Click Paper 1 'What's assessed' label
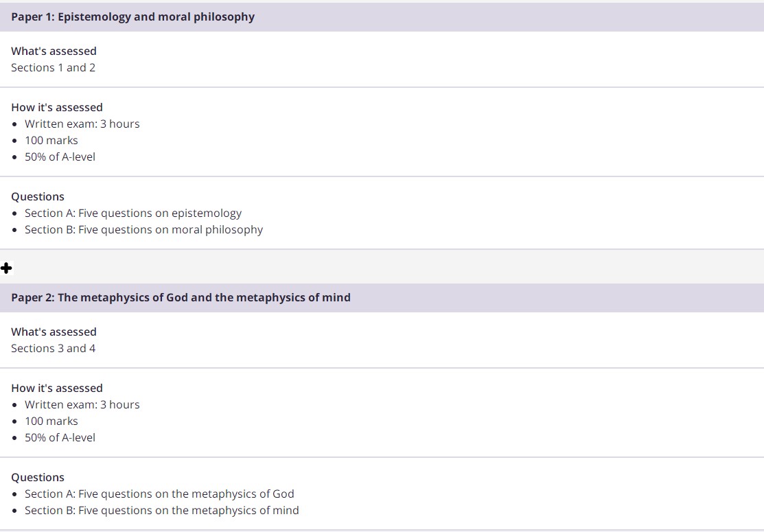The image size is (764, 532). pos(54,51)
